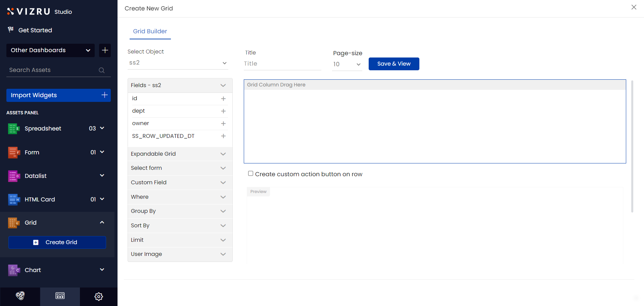Click the add dashboard plus button
Screen dimensions: 644x306
(x=105, y=50)
